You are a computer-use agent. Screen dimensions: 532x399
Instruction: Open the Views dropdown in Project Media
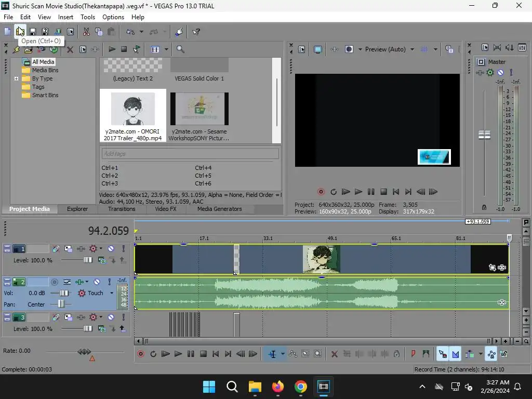click(x=166, y=49)
